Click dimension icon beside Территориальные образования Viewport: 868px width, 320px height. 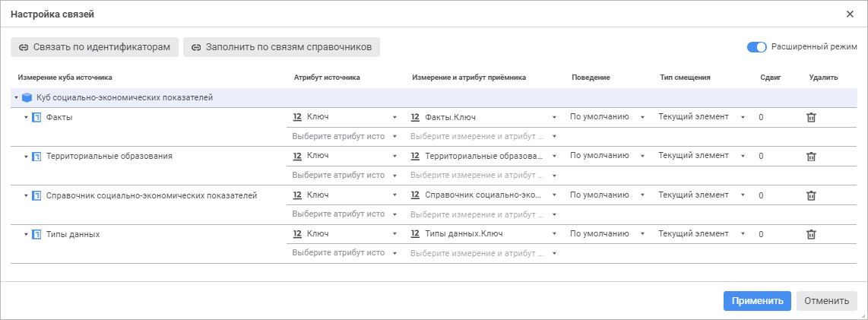click(36, 157)
